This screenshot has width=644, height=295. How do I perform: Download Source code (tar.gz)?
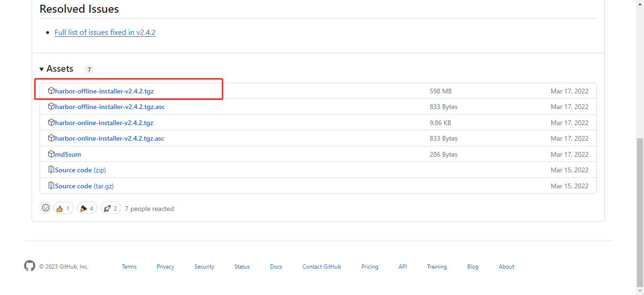(84, 186)
